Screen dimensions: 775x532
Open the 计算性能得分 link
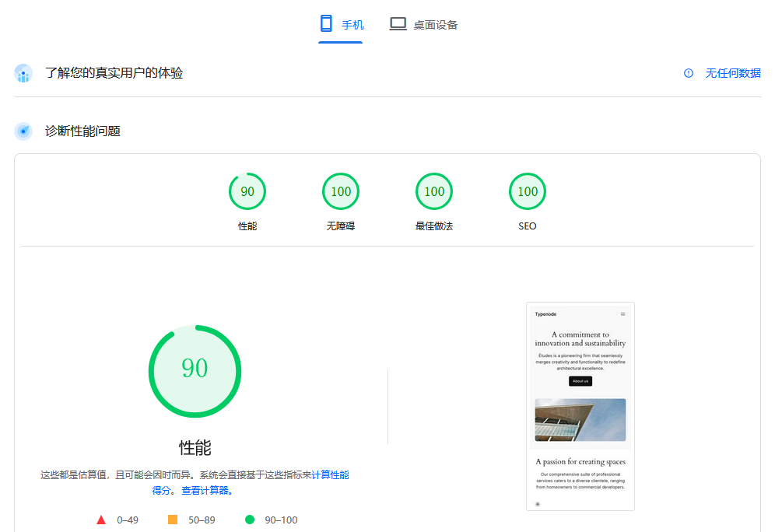pos(330,474)
